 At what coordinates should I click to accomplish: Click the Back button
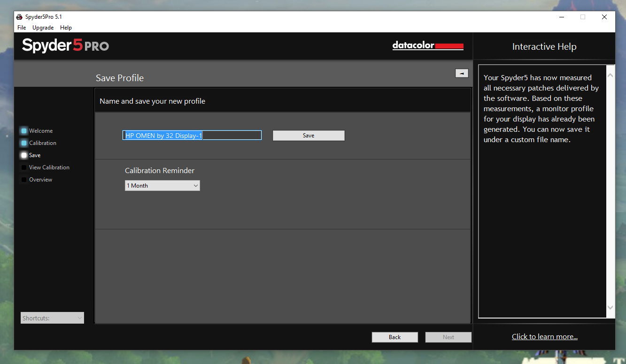tap(395, 337)
